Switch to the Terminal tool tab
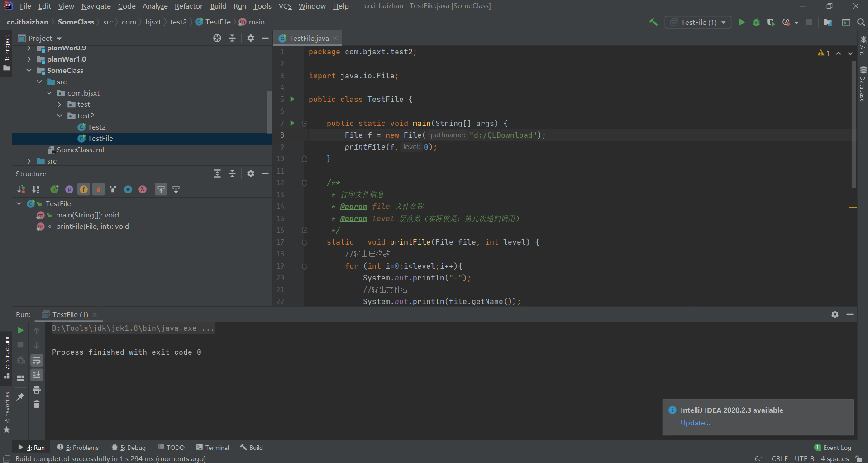868x463 pixels. pyautogui.click(x=213, y=447)
